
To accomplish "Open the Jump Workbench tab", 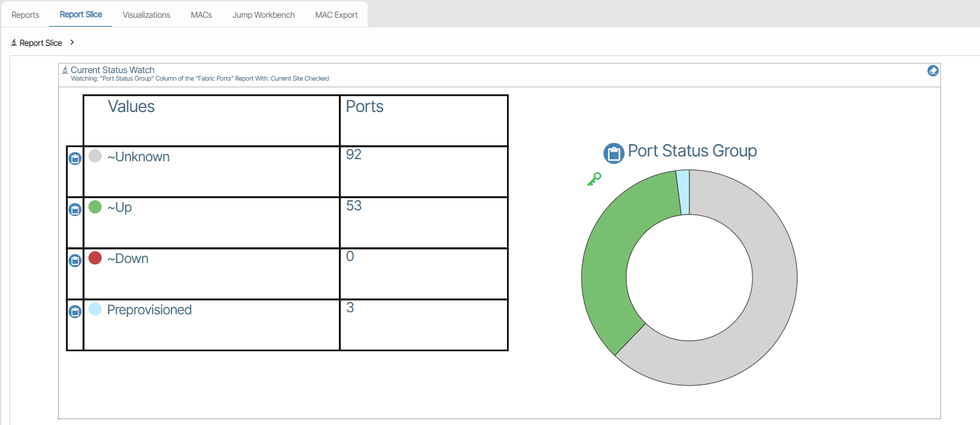I will [264, 14].
